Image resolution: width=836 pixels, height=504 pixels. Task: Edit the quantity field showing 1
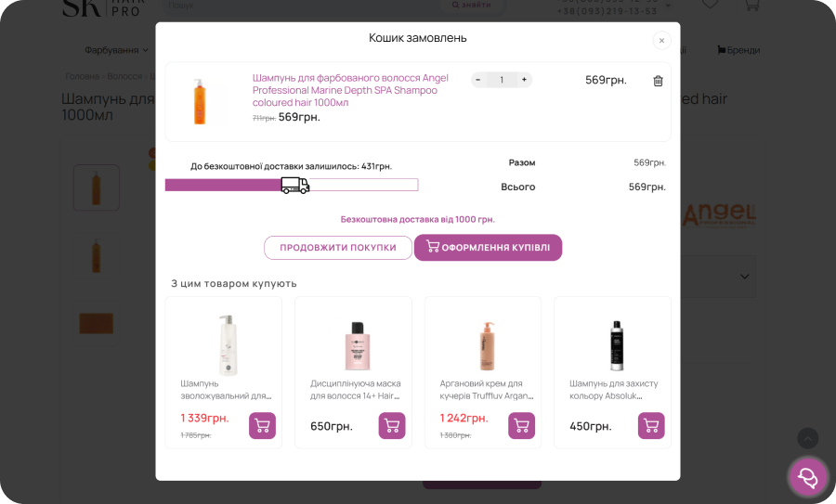[x=502, y=80]
